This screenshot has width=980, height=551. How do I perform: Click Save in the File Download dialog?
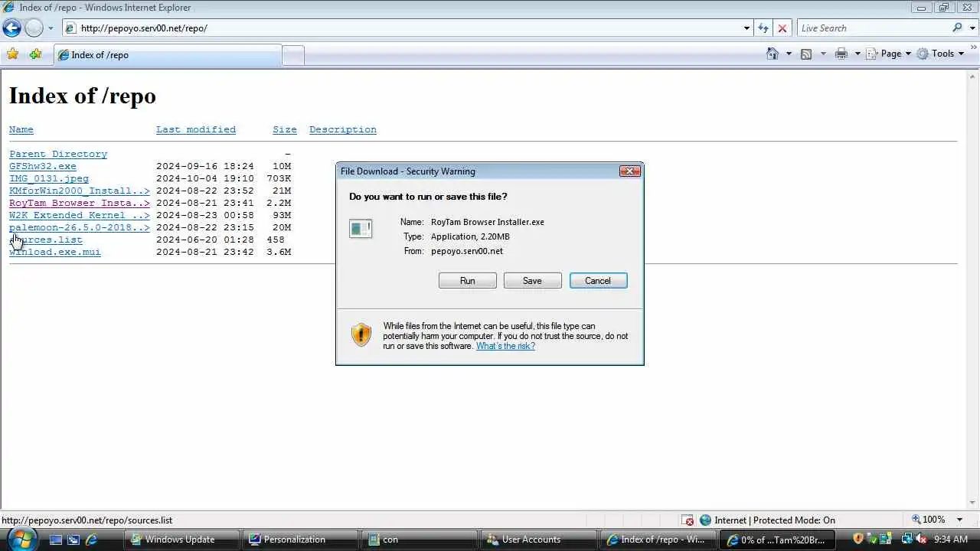pos(532,281)
